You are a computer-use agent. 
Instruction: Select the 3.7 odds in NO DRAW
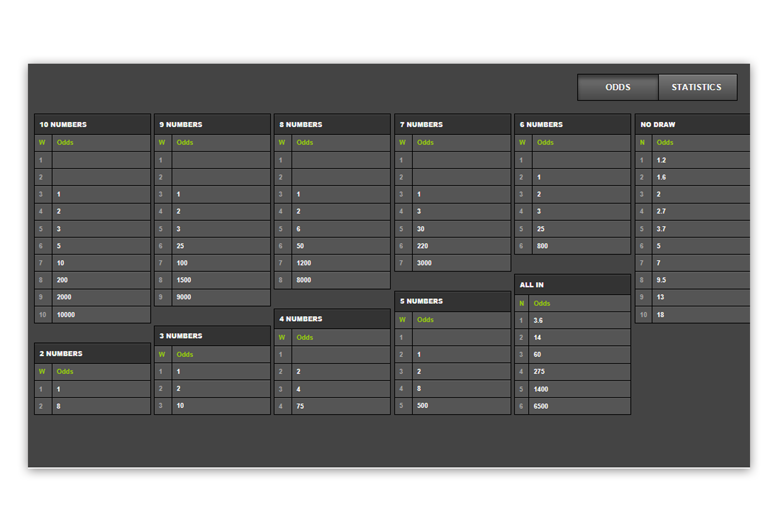tap(701, 229)
